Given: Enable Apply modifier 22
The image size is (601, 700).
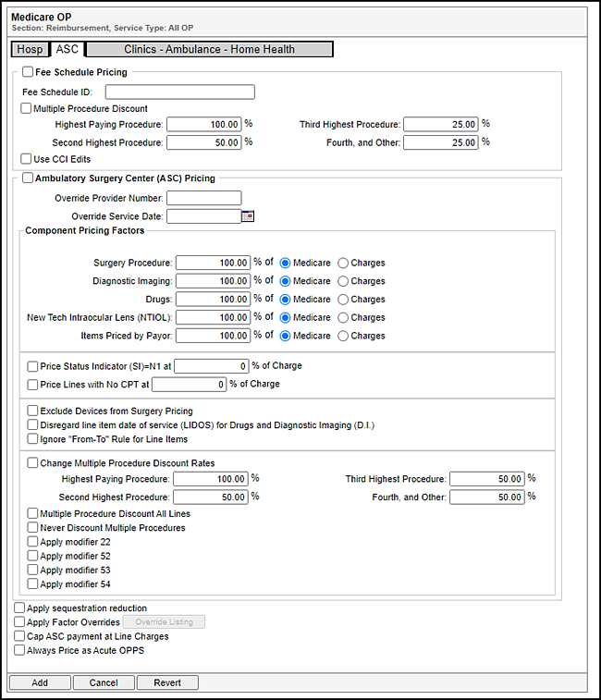Looking at the screenshot, I should click(x=32, y=542).
